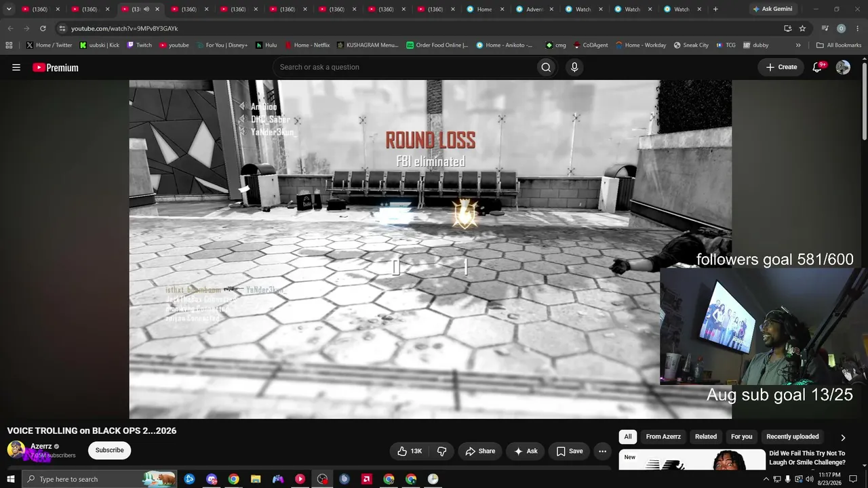Open the Hulu bookmark
Image resolution: width=868 pixels, height=488 pixels.
pos(267,45)
